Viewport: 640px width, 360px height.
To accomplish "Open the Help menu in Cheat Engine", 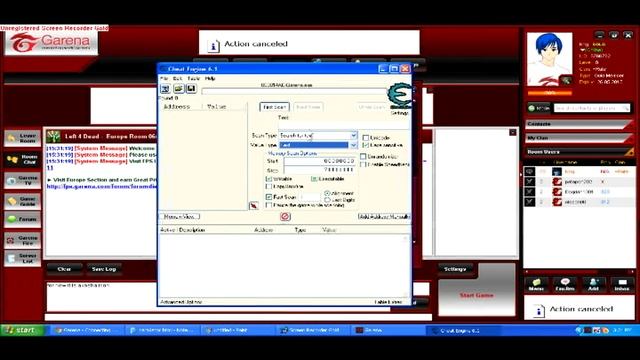I will pos(210,78).
